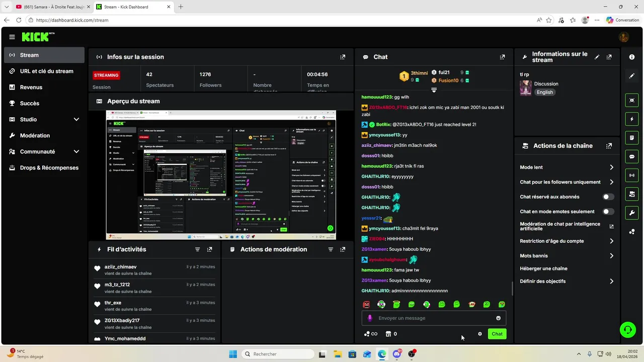Click the chat panel scrollbar

[x=512, y=289]
